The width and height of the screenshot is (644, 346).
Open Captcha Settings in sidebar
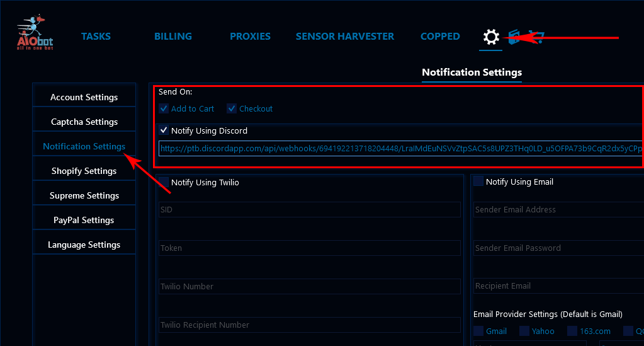84,122
